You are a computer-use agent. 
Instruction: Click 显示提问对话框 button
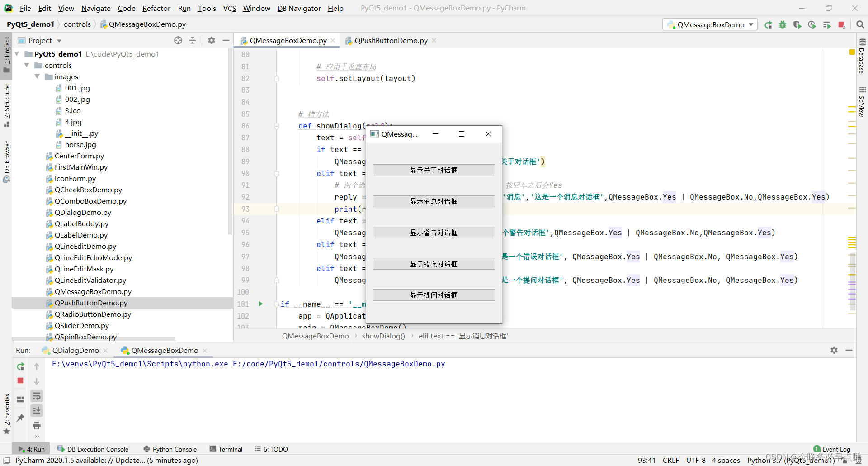(x=434, y=295)
